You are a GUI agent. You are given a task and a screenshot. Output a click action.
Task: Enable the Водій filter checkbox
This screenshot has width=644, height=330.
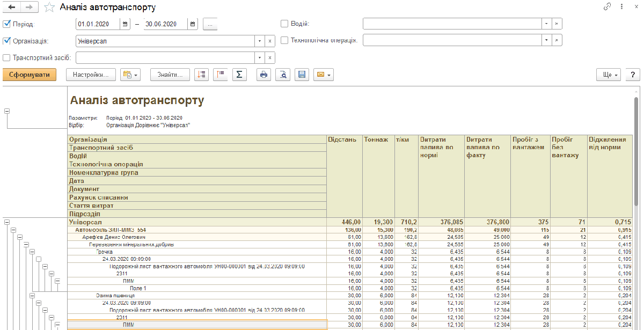click(284, 24)
